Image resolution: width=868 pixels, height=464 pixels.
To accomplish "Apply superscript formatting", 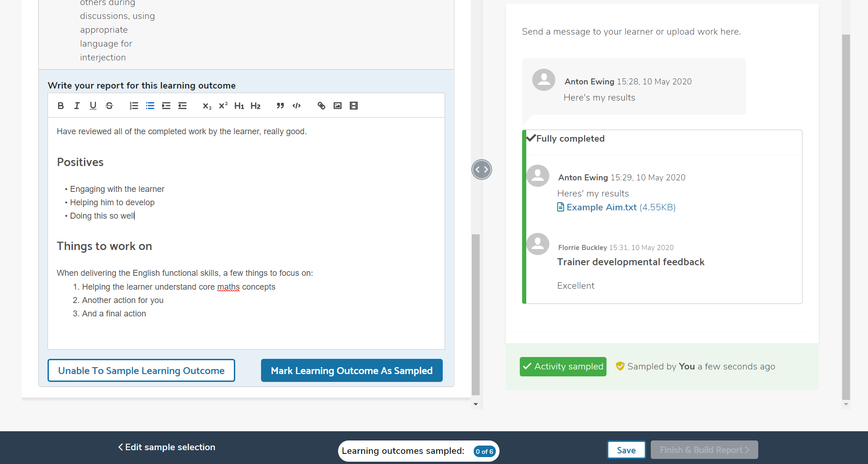I will pos(223,106).
